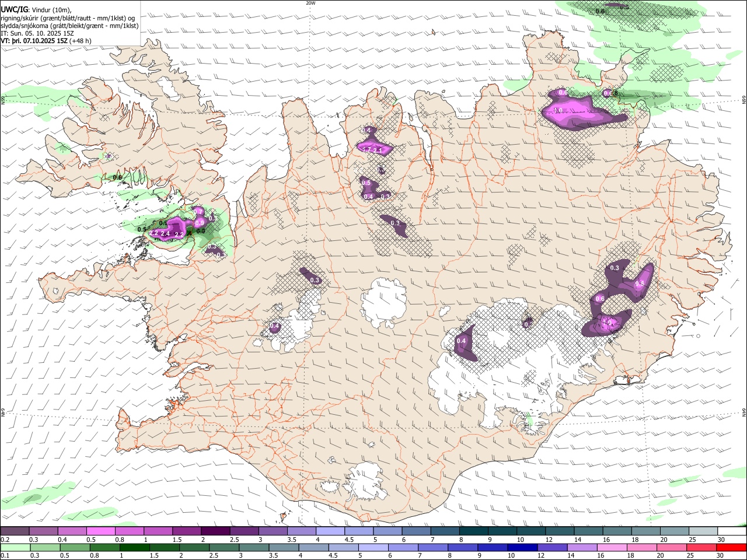Click the '(+48 h)' forecast offset text

click(x=80, y=41)
